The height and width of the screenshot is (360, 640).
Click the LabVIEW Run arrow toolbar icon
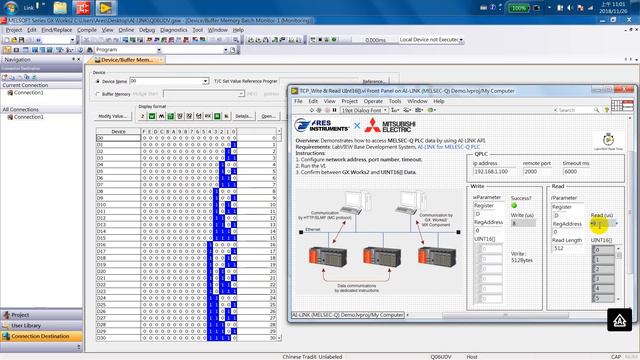(x=312, y=110)
